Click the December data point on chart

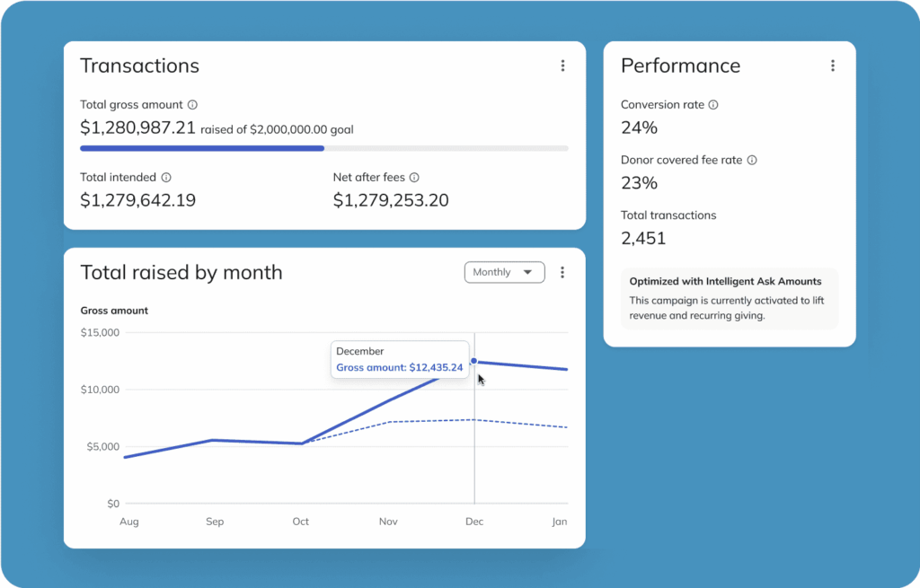click(x=473, y=361)
